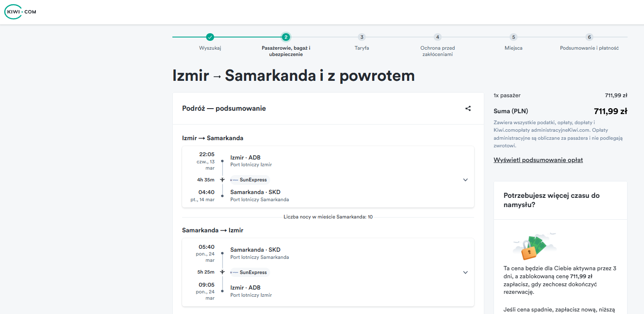This screenshot has width=644, height=314.
Task: Click the completed Wyszukaj checkmark step icon
Action: pyautogui.click(x=210, y=37)
